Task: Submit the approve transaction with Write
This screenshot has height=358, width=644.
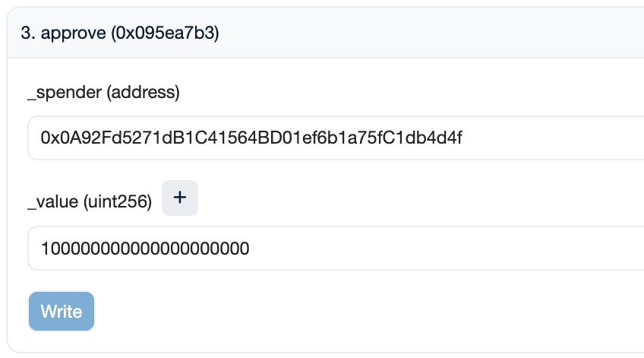Action: tap(62, 312)
